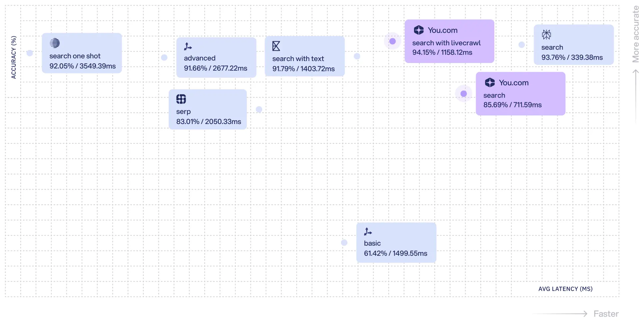This screenshot has height=322, width=644.
Task: Click the 'search one shot' label
Action: [x=75, y=56]
